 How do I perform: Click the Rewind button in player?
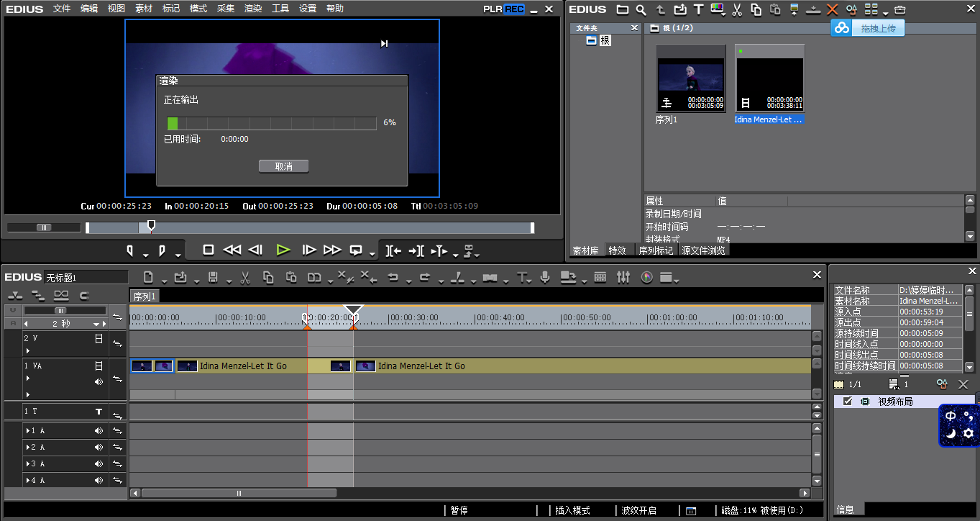pos(232,250)
